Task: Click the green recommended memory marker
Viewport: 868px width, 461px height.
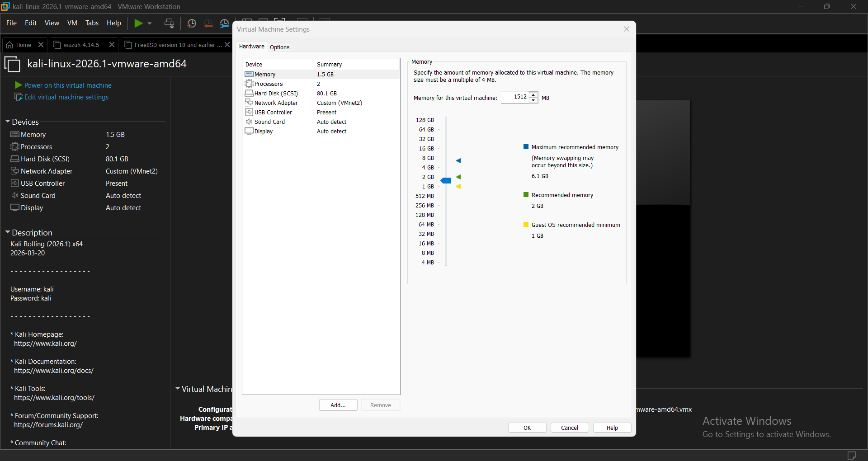Action: (458, 177)
